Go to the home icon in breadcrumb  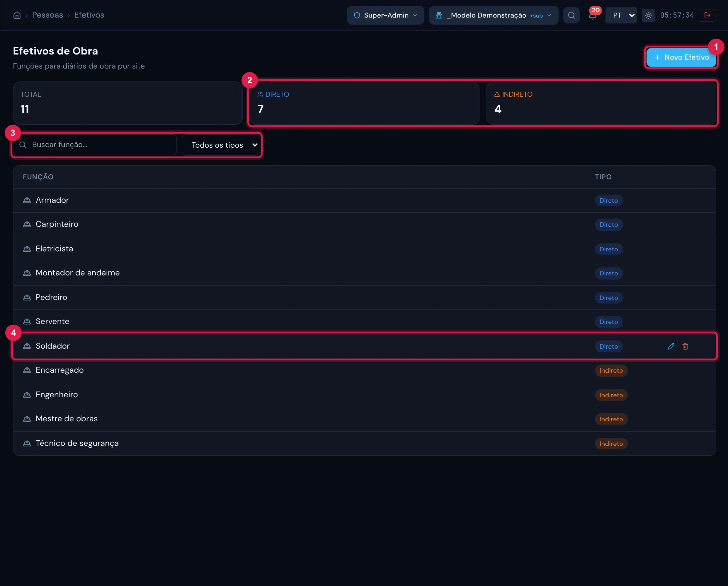click(17, 15)
